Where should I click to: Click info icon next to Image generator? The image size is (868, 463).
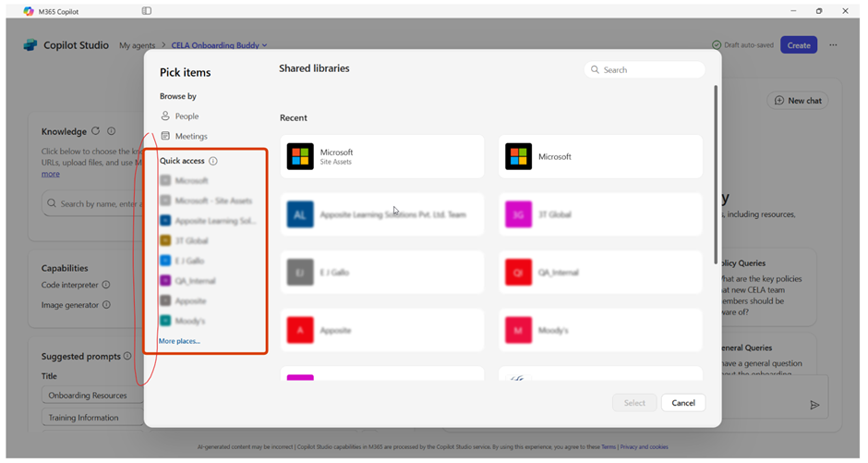coord(106,305)
